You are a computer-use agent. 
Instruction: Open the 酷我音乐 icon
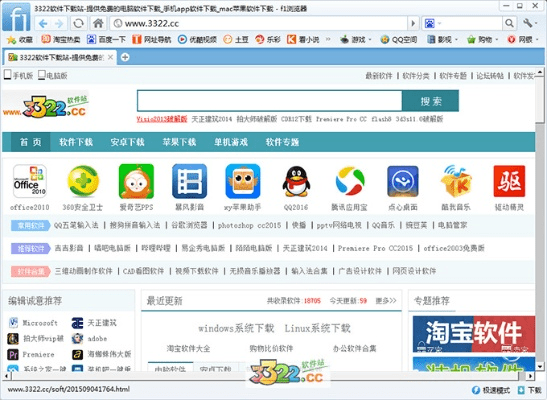(456, 181)
